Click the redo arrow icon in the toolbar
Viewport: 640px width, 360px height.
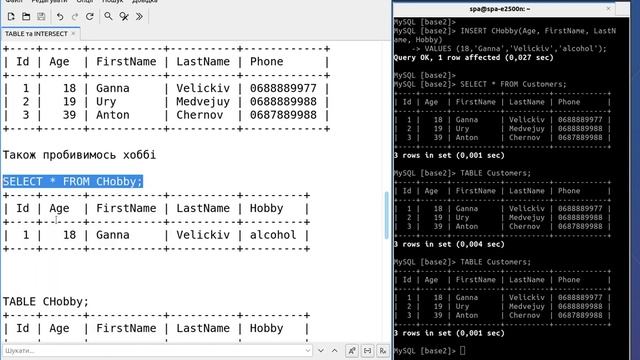tap(75, 16)
